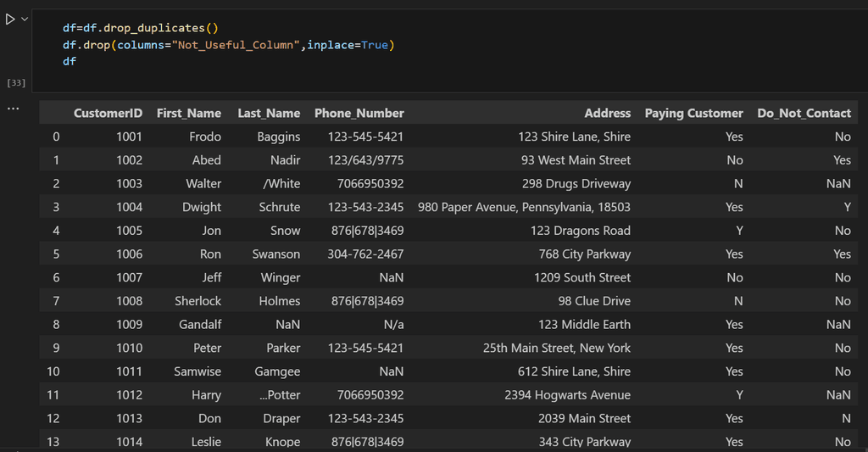Select the first name Sherlock cell
Image resolution: width=868 pixels, height=452 pixels.
(198, 301)
